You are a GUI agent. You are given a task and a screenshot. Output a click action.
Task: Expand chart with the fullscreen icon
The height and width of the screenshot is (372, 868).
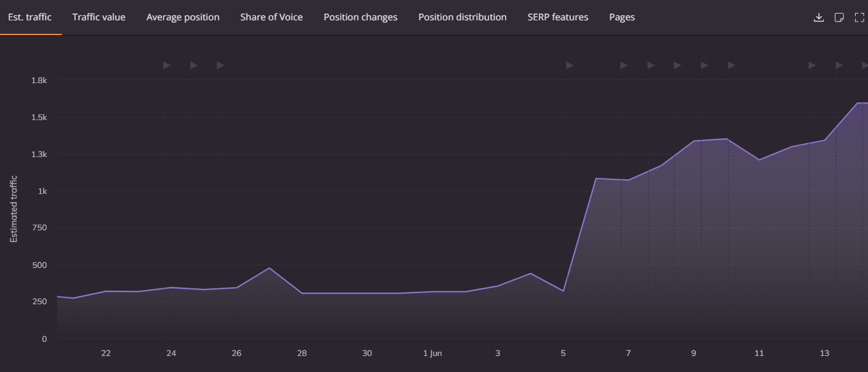pyautogui.click(x=859, y=17)
